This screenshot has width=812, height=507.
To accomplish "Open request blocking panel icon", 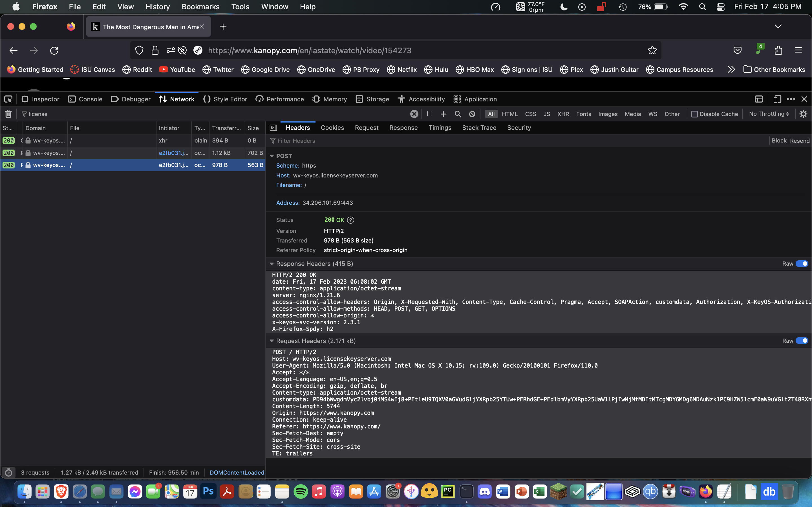I will coord(472,114).
